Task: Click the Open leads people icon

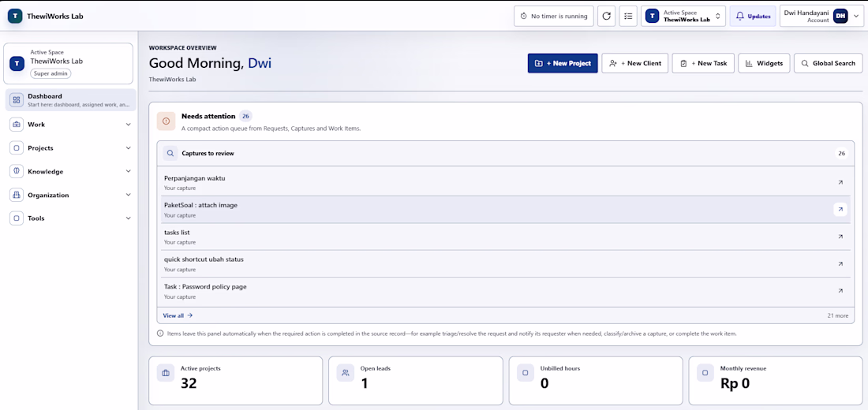Action: (346, 373)
